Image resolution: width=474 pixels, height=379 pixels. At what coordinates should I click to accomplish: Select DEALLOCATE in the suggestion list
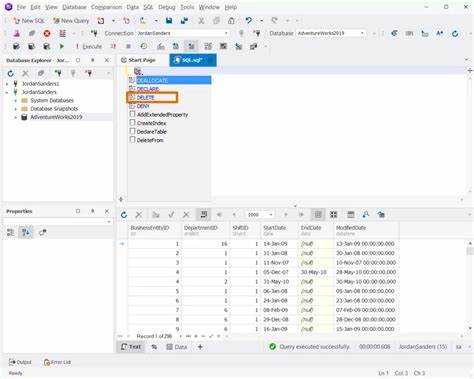(x=170, y=80)
